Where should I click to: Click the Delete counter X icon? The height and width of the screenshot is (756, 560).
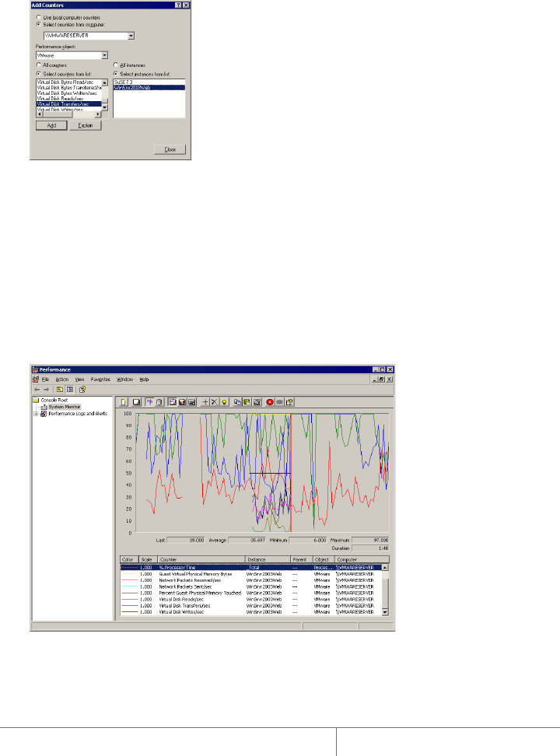215,401
